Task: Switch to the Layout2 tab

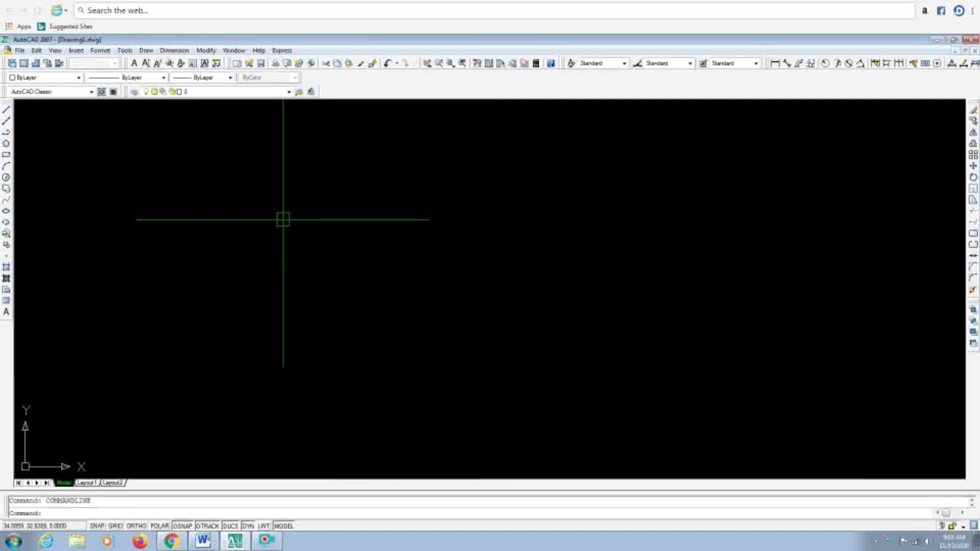Action: point(113,483)
